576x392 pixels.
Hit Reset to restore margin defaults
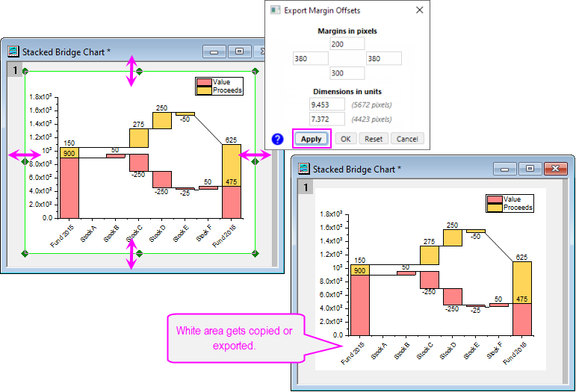[x=374, y=139]
